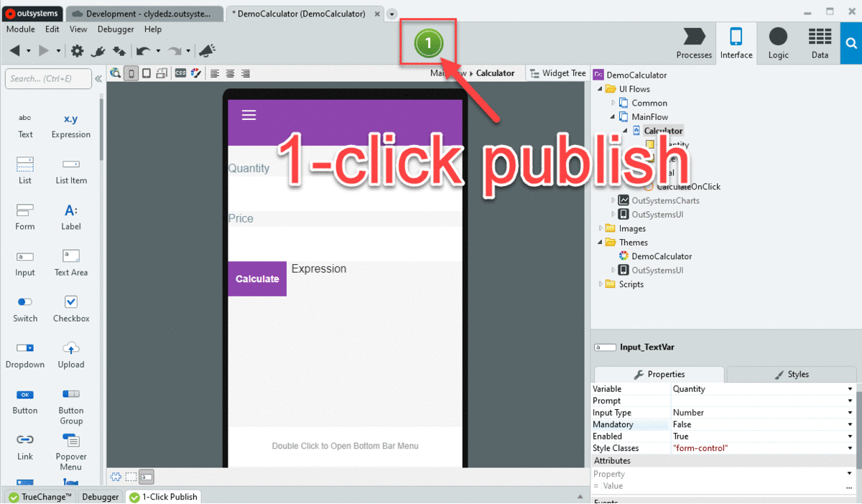The height and width of the screenshot is (504, 862).
Task: Expand the OutSystemsCharts node
Action: pyautogui.click(x=613, y=200)
